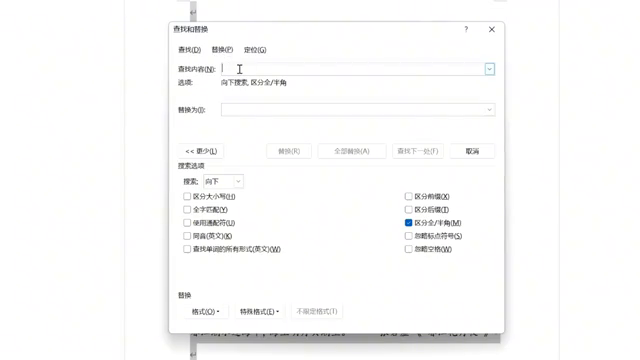Viewport: 640px width, 360px height.
Task: Uncheck the 区分全/半角 checkbox
Action: pos(409,223)
